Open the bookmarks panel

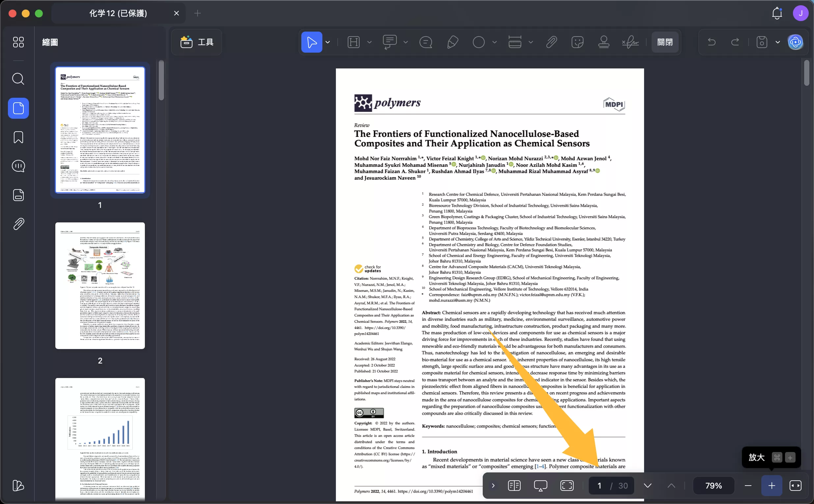[x=18, y=137]
